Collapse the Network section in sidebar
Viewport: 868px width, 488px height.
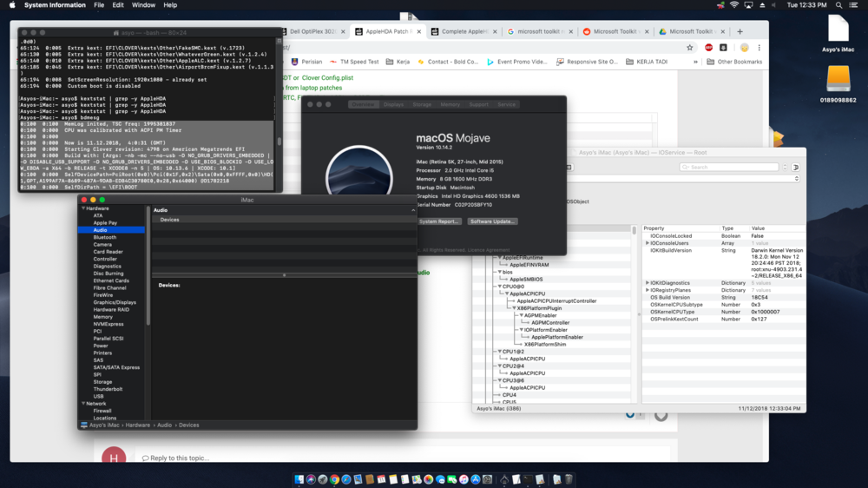click(83, 404)
